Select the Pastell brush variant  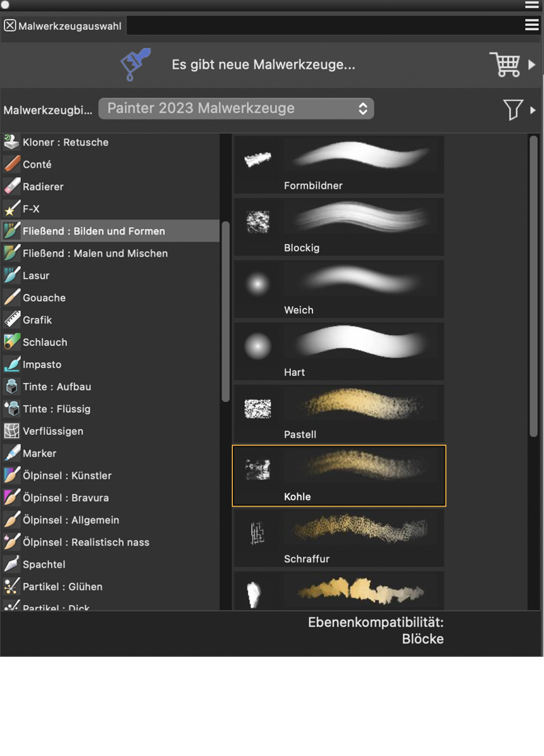(x=339, y=414)
